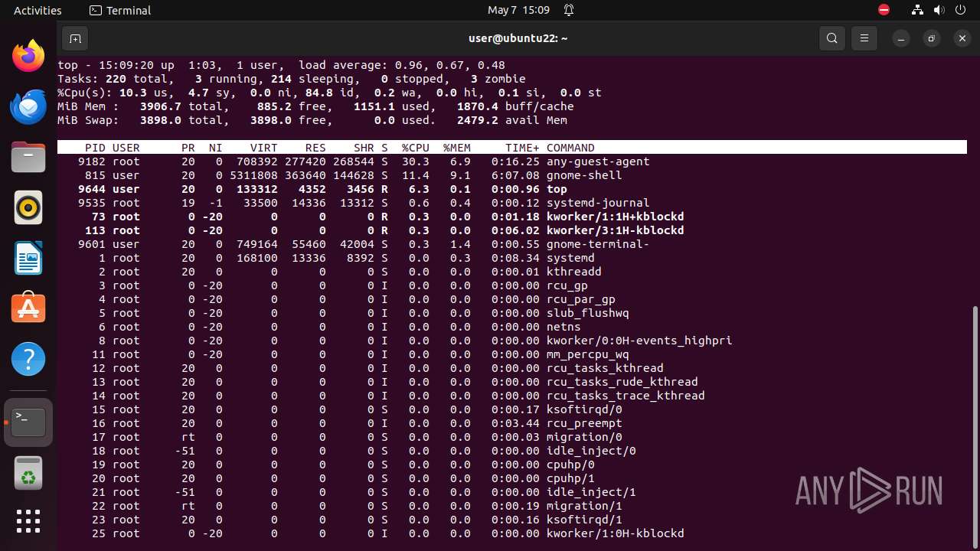
Task: Open the terminal hamburger menu
Action: point(864,38)
